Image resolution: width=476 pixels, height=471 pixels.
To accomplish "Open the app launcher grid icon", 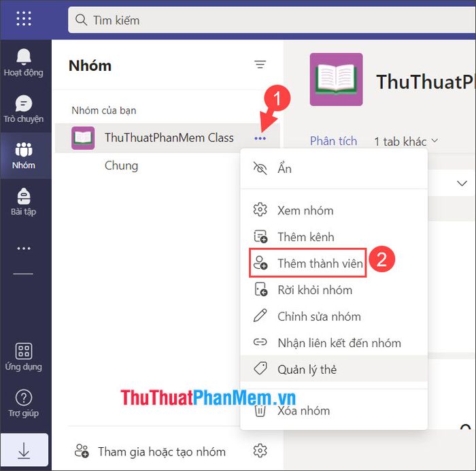I will pos(23,19).
